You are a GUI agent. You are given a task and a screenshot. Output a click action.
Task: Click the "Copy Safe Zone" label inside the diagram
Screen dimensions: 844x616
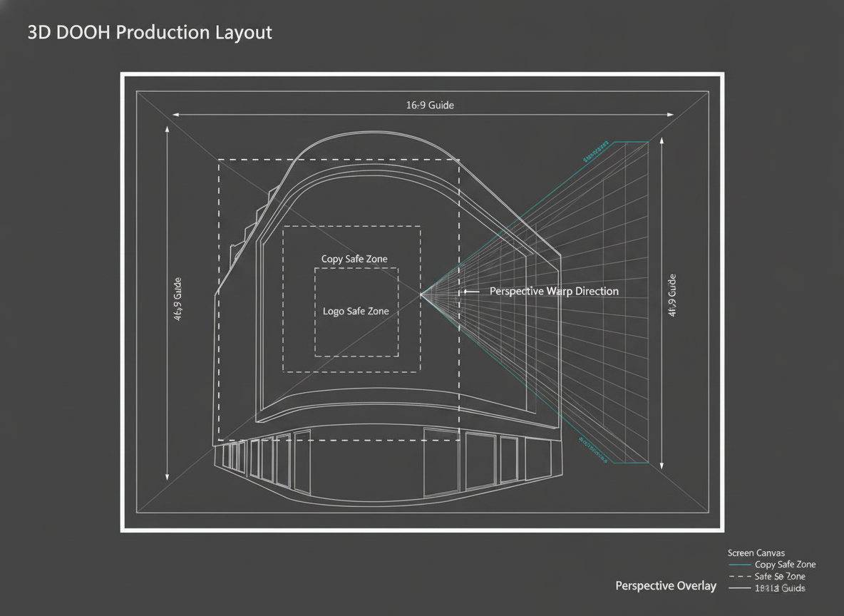point(354,259)
